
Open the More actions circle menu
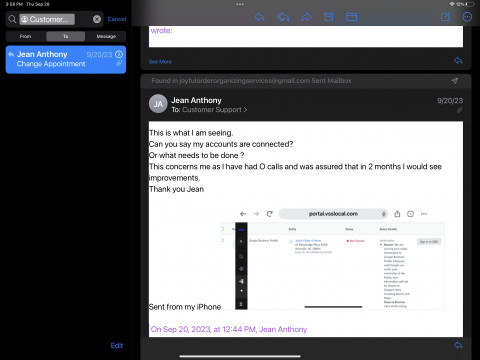pyautogui.click(x=467, y=17)
